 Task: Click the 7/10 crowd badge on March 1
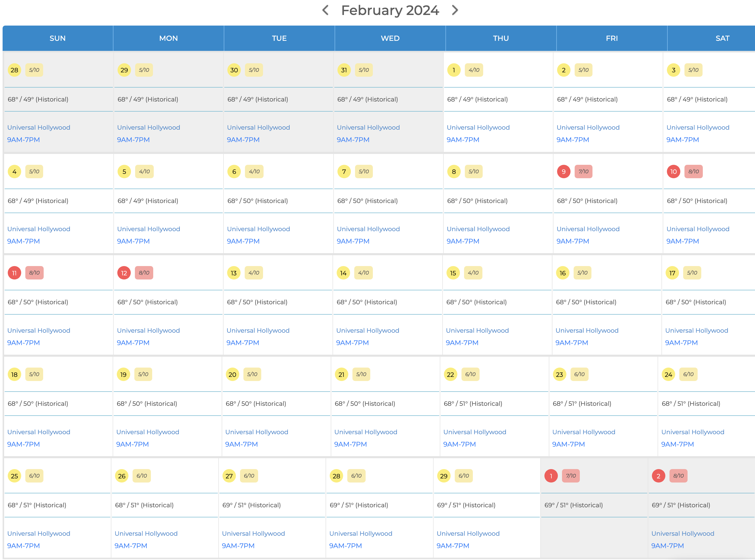pos(571,476)
